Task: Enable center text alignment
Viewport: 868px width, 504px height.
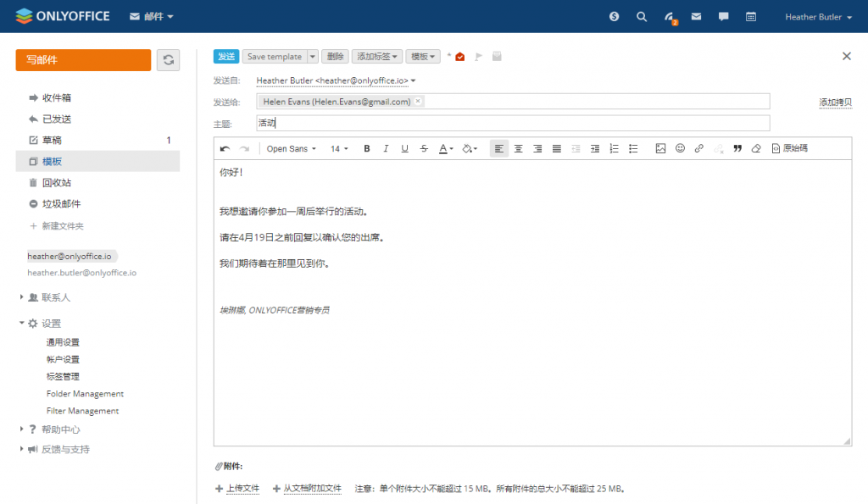Action: [518, 148]
